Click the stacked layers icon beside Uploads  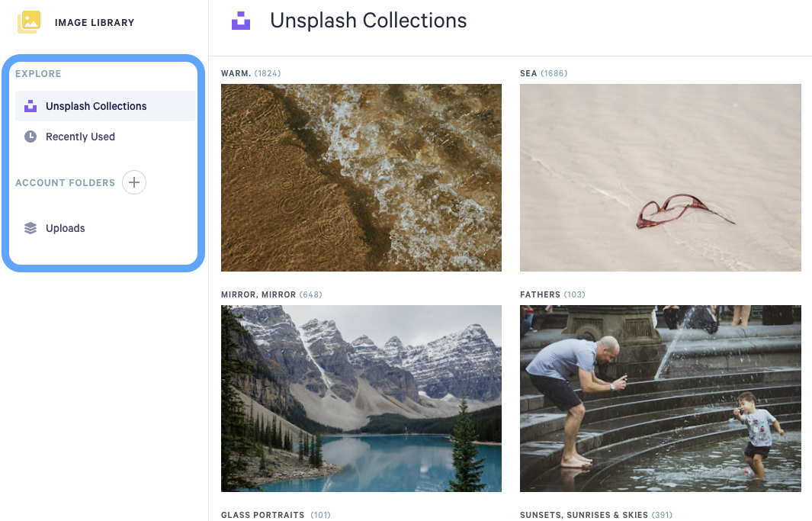[30, 228]
